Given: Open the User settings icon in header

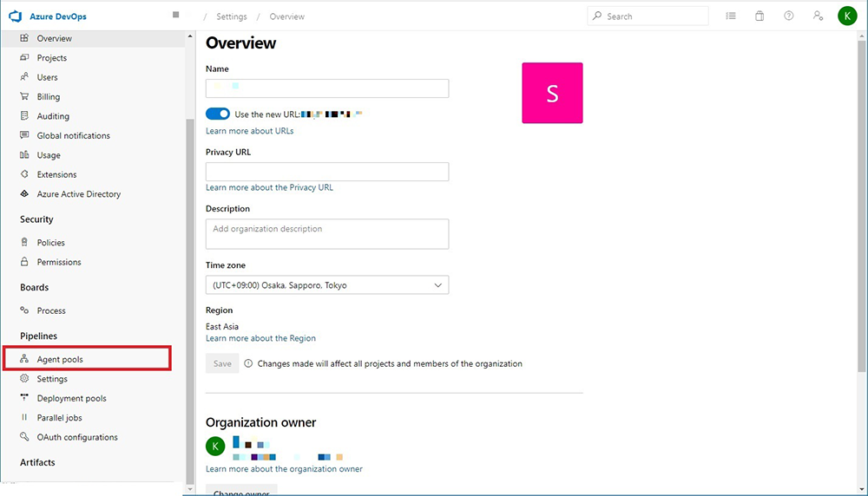Looking at the screenshot, I should point(818,16).
